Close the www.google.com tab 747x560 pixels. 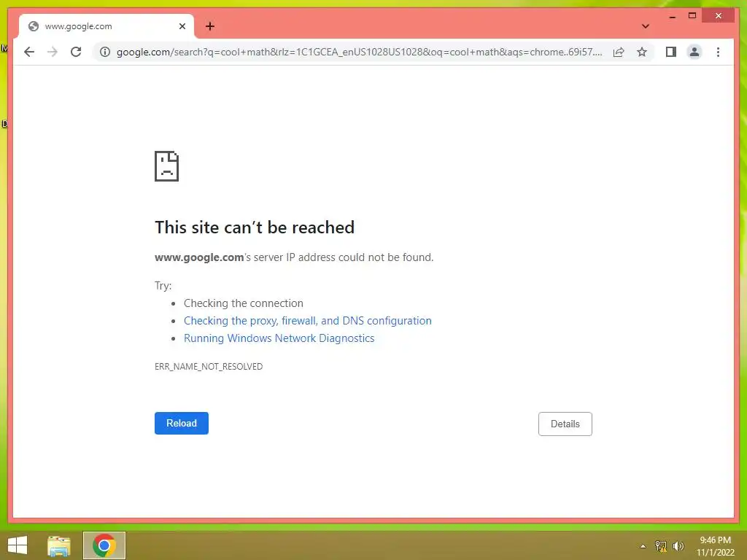coord(182,26)
